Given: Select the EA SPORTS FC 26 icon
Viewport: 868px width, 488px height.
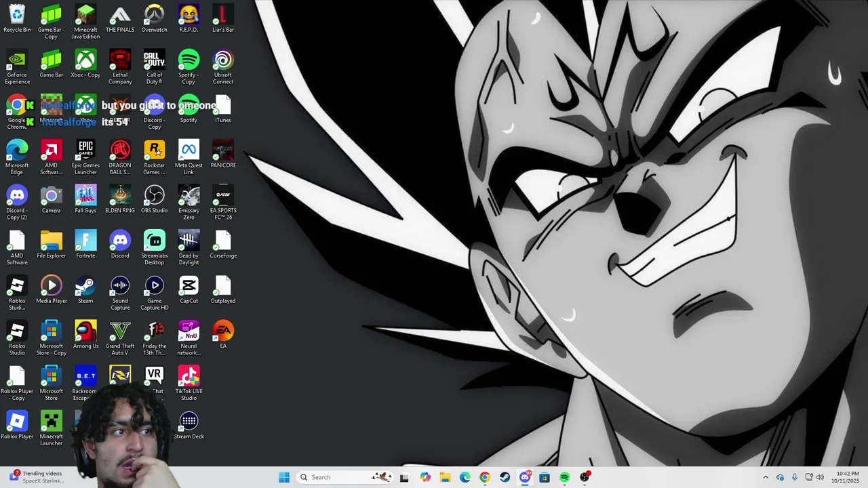Looking at the screenshot, I should (223, 203).
